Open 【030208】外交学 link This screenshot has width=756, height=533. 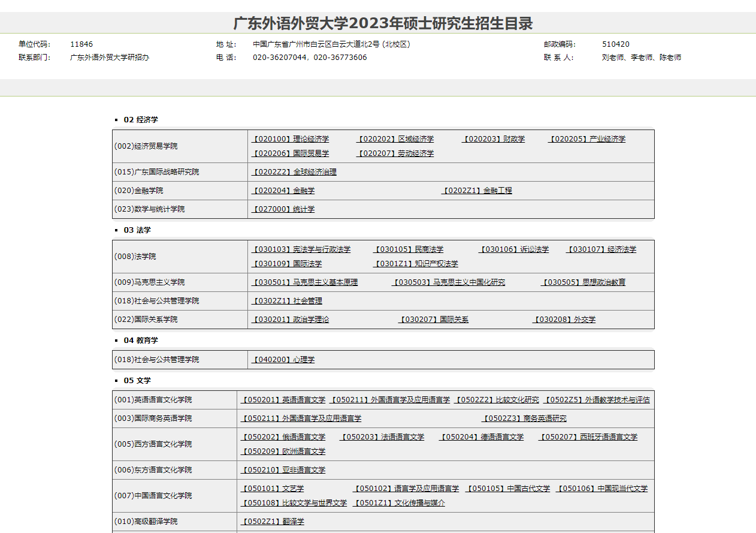click(x=564, y=320)
